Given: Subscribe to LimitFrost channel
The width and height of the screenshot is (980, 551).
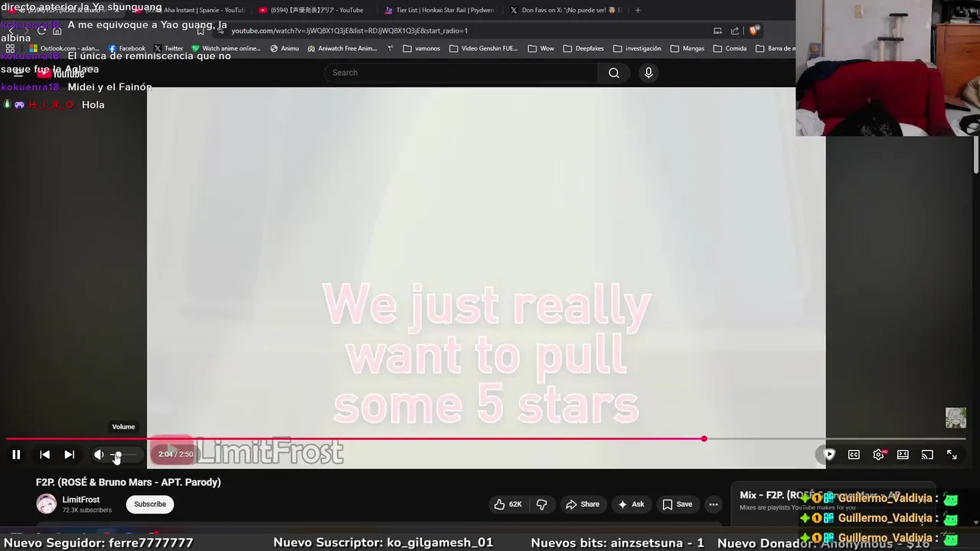Looking at the screenshot, I should click(x=150, y=504).
